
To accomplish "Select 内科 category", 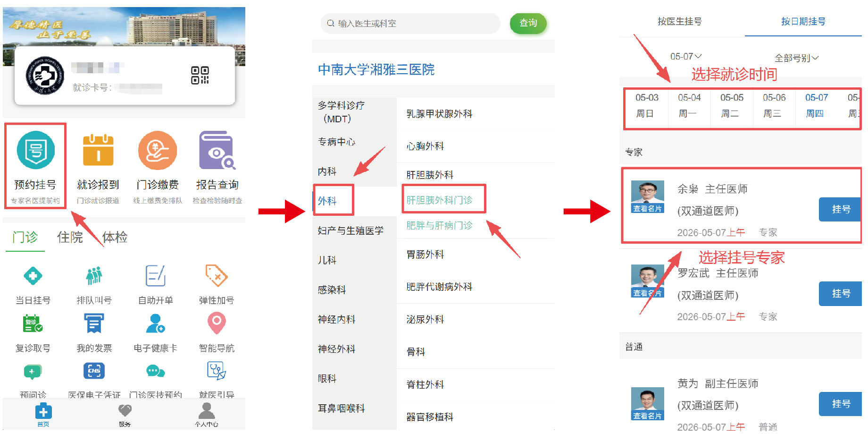I will 354,171.
